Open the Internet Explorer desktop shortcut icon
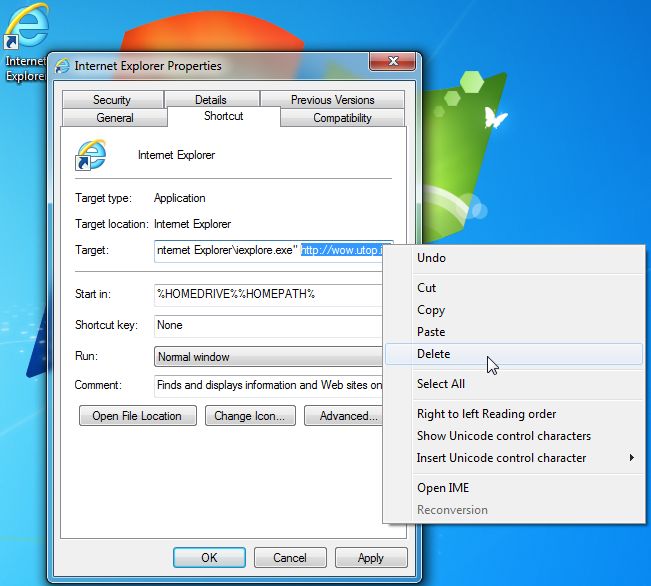The image size is (651, 586). click(26, 42)
